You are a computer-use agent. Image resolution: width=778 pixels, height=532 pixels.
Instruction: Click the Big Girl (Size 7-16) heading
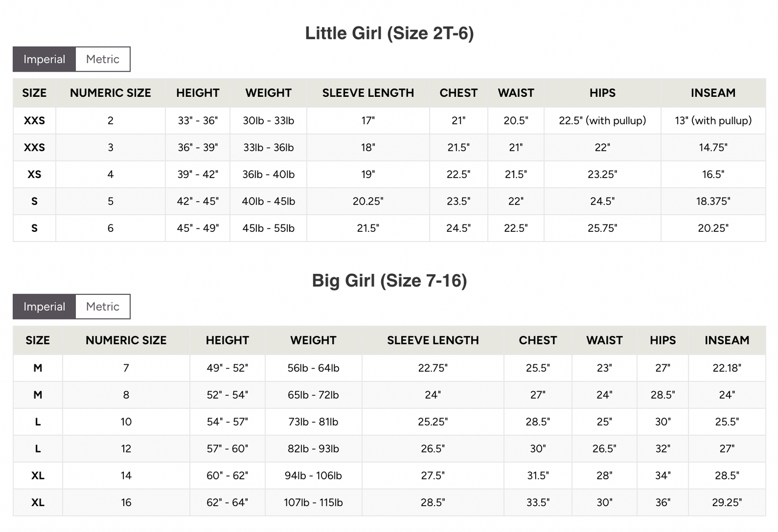click(389, 281)
